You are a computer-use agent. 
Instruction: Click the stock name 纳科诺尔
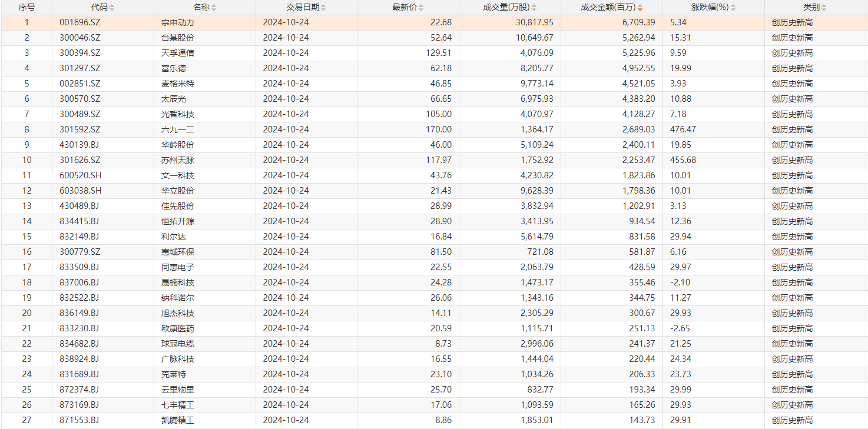[178, 298]
